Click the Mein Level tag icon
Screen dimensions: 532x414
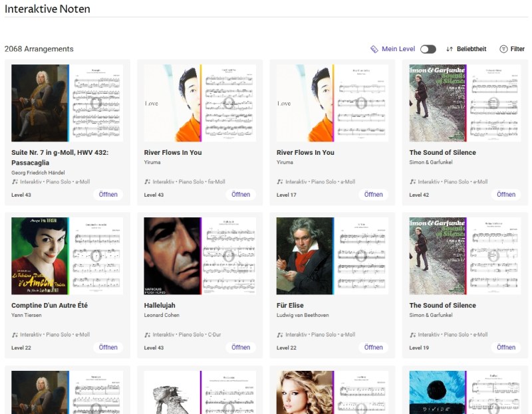tap(374, 49)
